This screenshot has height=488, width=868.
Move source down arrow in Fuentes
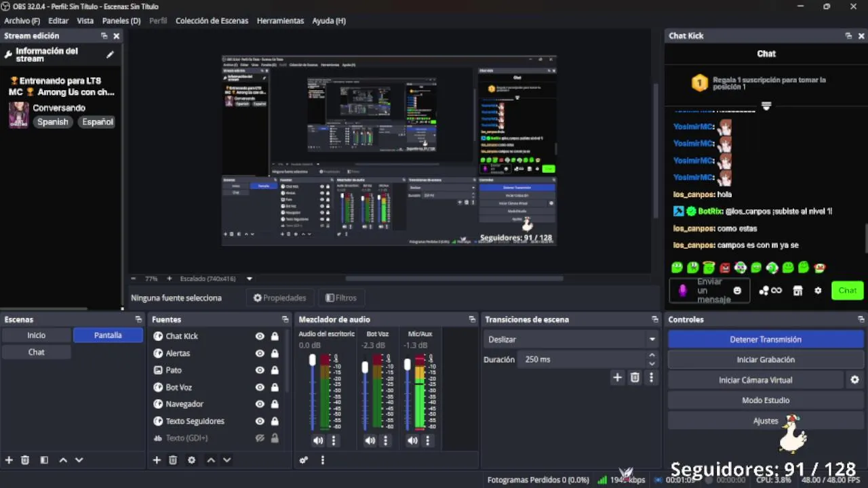(x=226, y=460)
